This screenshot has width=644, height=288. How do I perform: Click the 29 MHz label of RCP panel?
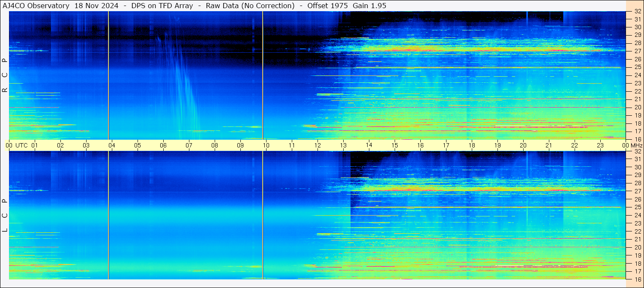pyautogui.click(x=637, y=35)
